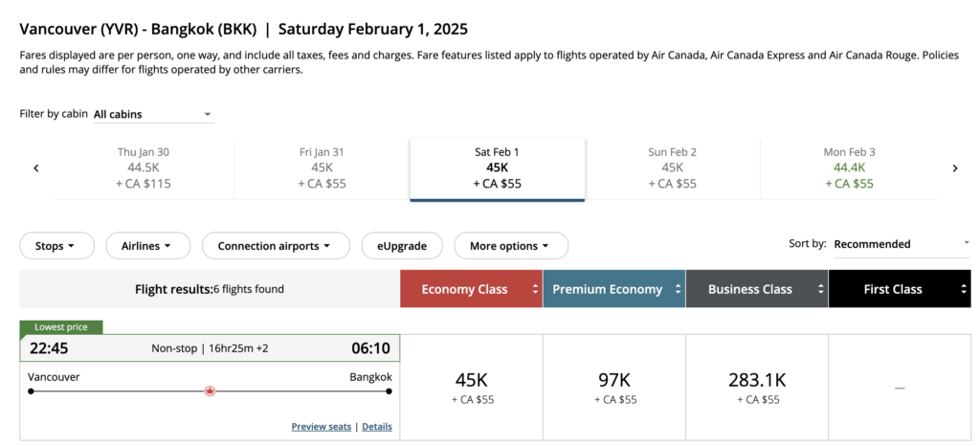Click the next dates right arrow
980x446 pixels.
[954, 168]
